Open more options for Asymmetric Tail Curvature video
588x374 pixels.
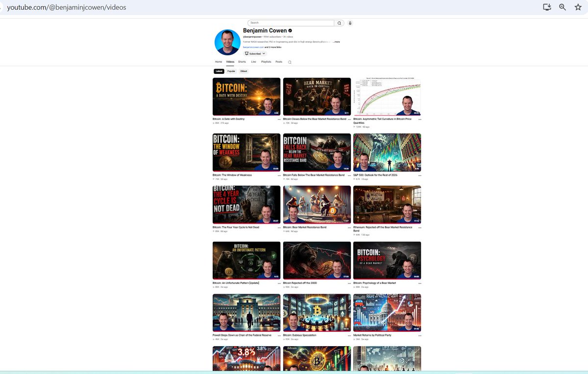[x=420, y=119]
